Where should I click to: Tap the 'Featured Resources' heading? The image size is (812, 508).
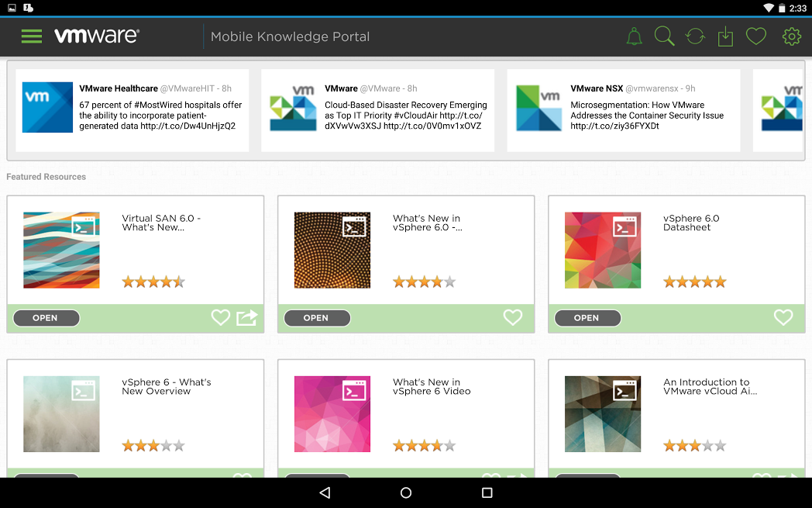point(46,177)
